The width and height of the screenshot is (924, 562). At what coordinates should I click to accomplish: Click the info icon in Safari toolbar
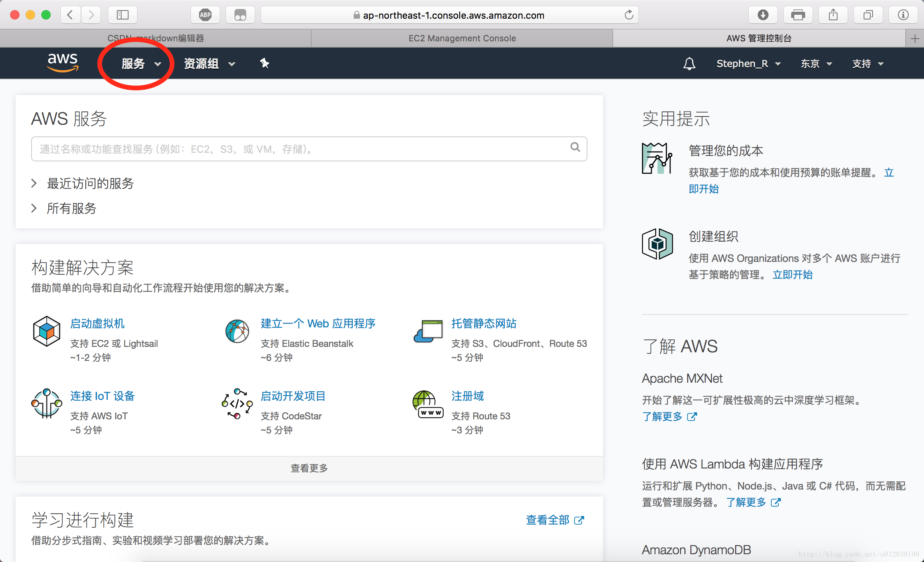pyautogui.click(x=903, y=15)
